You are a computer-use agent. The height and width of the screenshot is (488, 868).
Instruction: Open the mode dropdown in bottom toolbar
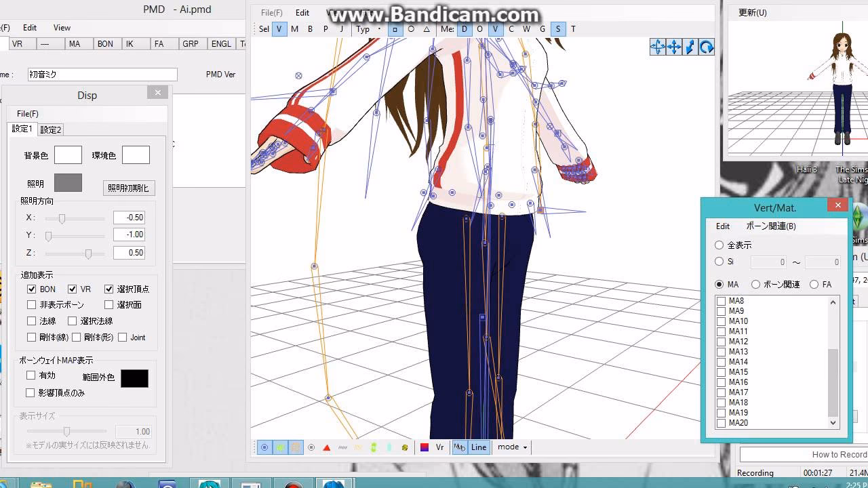pyautogui.click(x=512, y=447)
